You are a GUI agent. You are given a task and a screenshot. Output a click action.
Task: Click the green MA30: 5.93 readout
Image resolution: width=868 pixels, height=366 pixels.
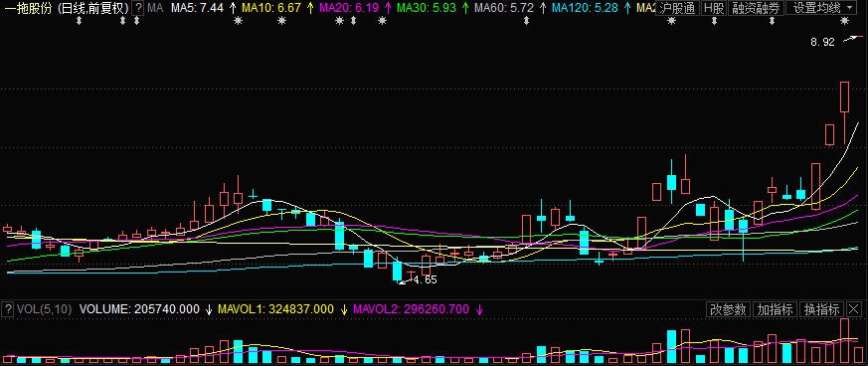tap(428, 8)
